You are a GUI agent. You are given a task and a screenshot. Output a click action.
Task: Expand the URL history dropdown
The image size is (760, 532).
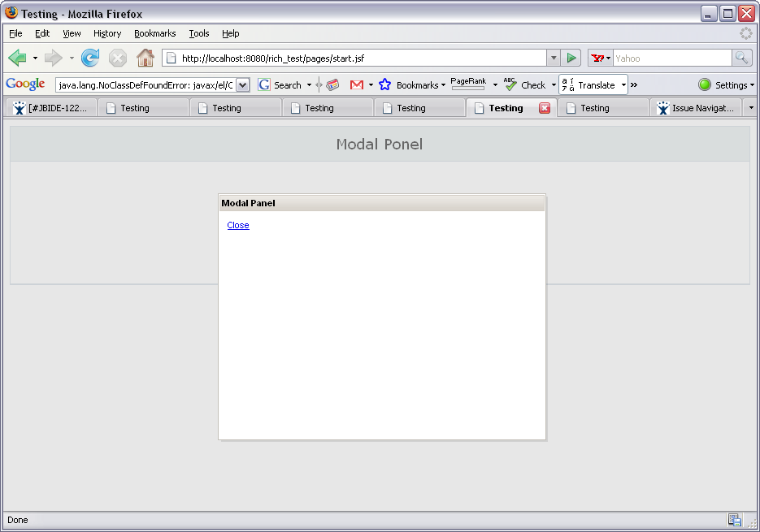[x=554, y=58]
